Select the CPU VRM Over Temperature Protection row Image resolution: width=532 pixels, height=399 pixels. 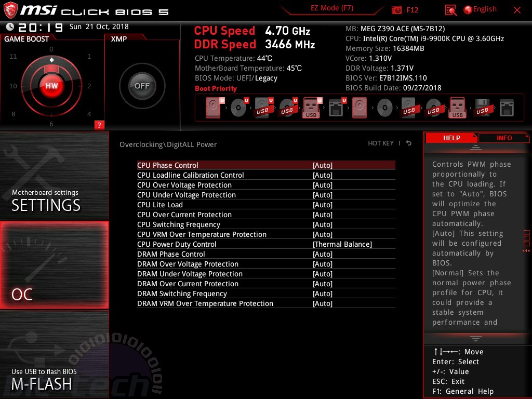click(x=266, y=234)
